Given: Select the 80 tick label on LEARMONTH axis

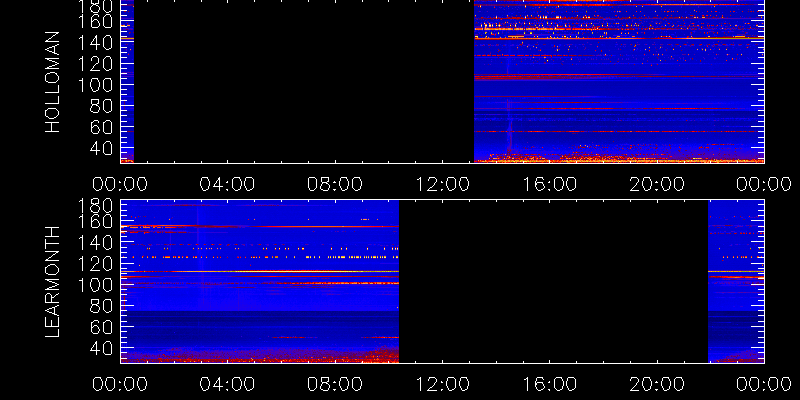Looking at the screenshot, I should click(x=102, y=306).
